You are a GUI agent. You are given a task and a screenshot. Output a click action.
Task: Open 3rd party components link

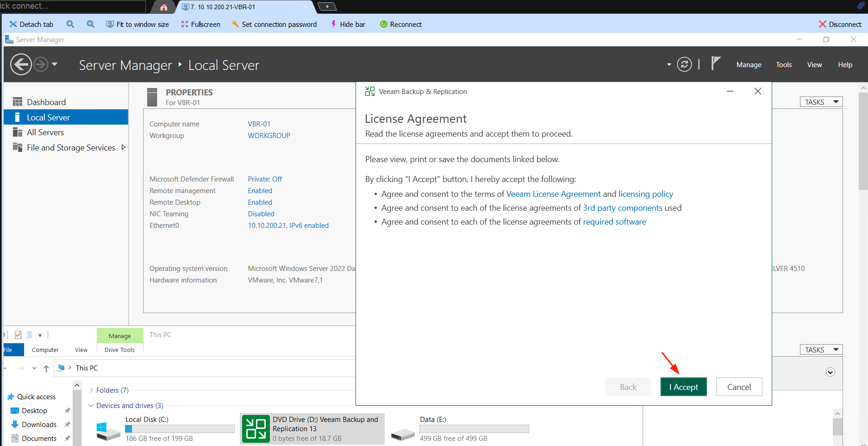click(x=623, y=208)
